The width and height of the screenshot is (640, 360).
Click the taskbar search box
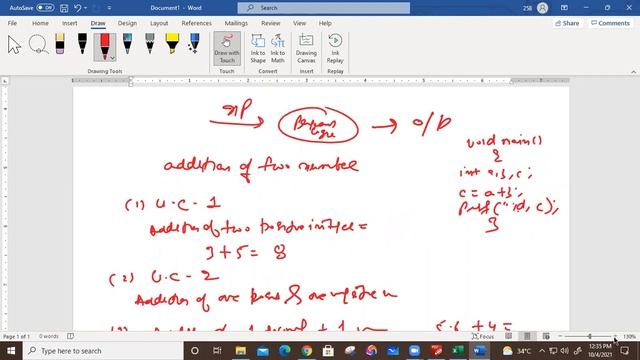click(x=103, y=351)
